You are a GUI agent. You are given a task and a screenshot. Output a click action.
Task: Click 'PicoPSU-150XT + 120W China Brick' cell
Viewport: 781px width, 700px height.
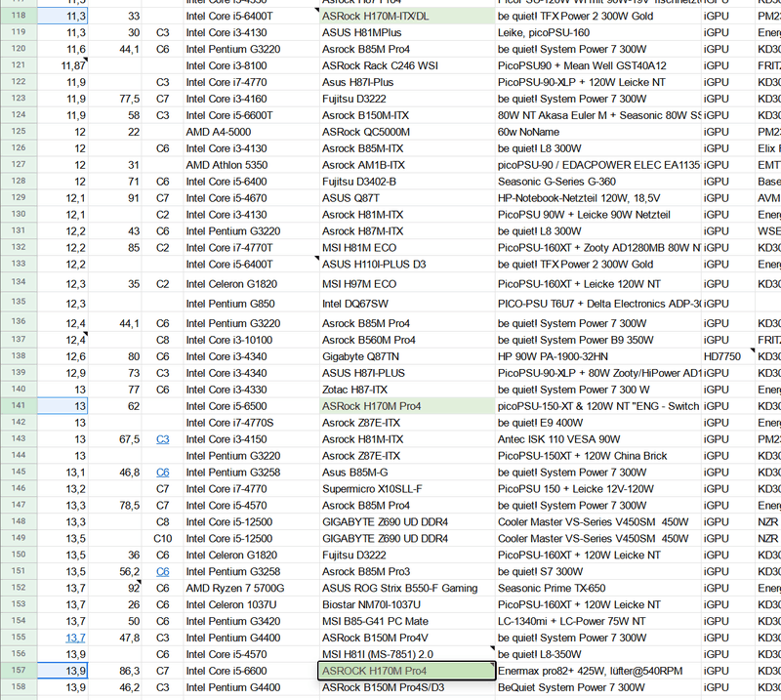(597, 456)
